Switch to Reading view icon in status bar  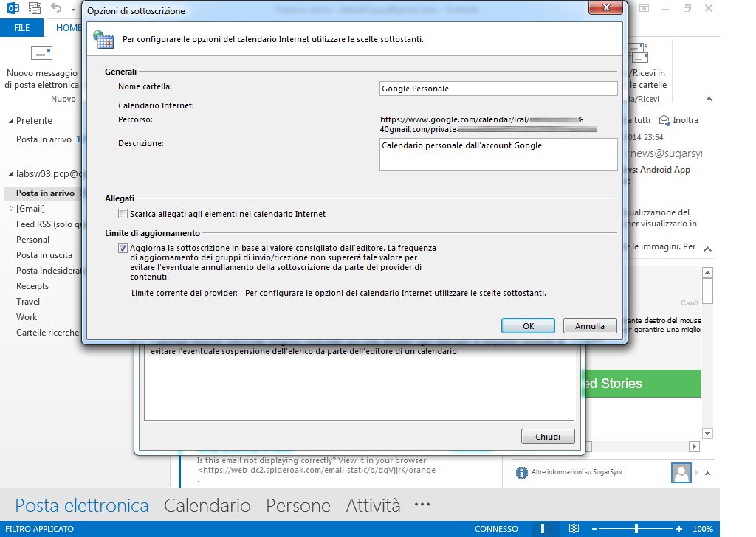574,529
